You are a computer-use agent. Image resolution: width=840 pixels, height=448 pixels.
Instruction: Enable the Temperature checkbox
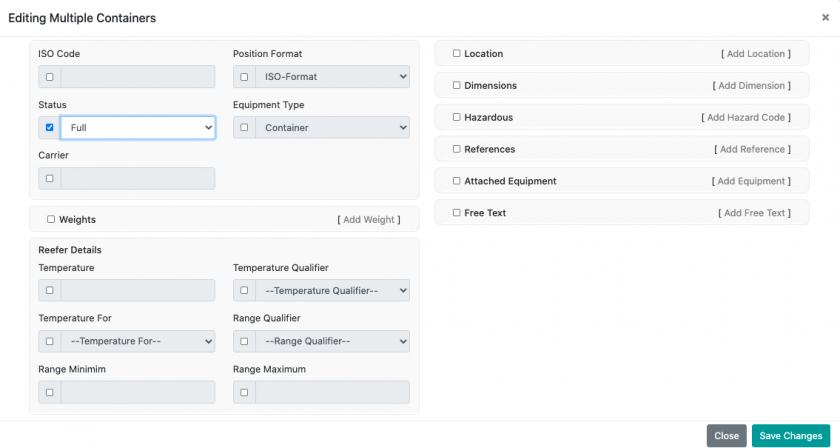(50, 290)
